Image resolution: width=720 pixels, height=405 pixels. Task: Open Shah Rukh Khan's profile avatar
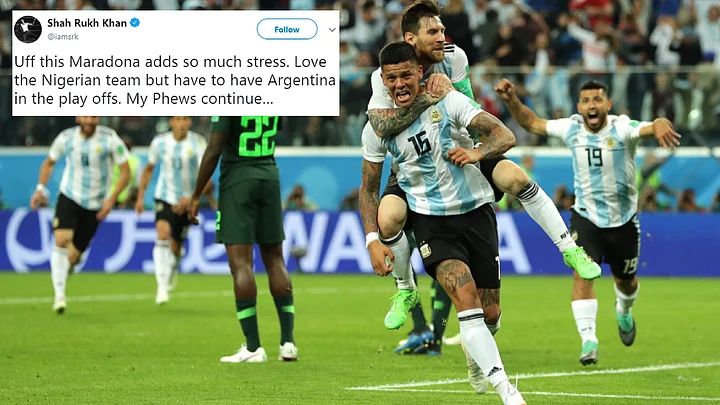[28, 29]
